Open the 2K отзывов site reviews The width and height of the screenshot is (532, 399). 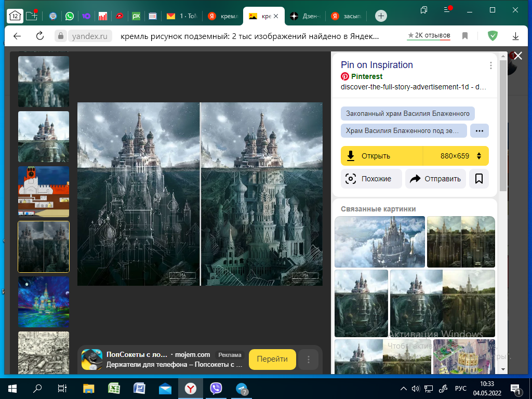click(429, 35)
